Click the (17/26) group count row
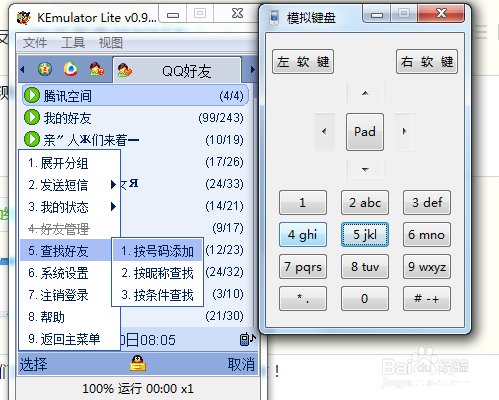The width and height of the screenshot is (499, 400). (x=224, y=162)
